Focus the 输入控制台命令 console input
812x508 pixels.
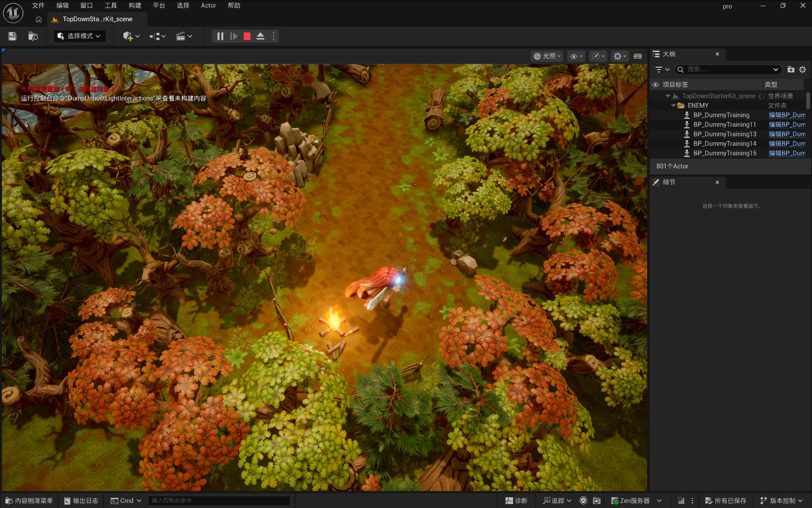click(219, 501)
